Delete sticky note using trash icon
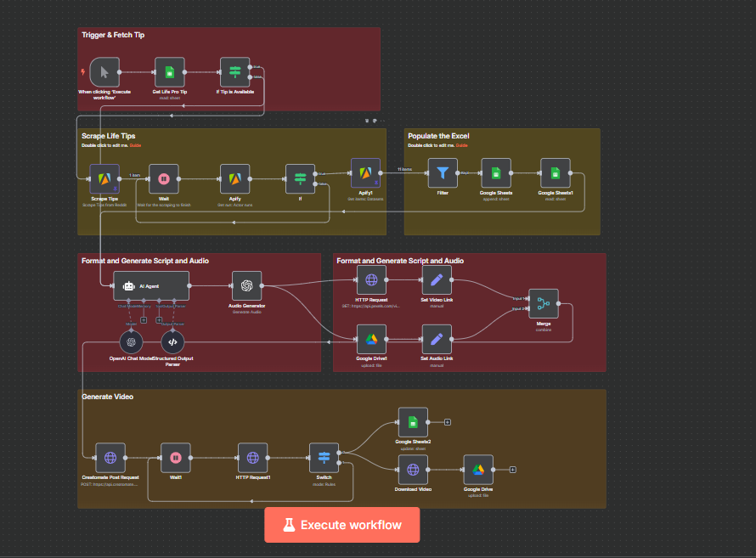 click(x=367, y=121)
